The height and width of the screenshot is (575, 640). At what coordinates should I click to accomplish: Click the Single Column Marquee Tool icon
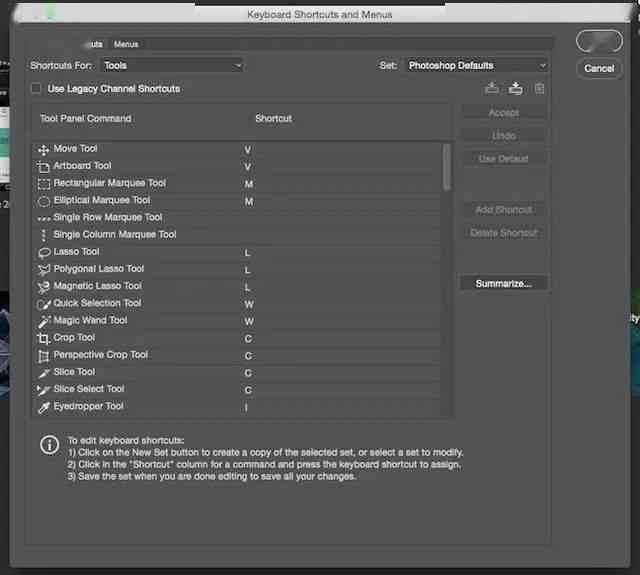44,235
